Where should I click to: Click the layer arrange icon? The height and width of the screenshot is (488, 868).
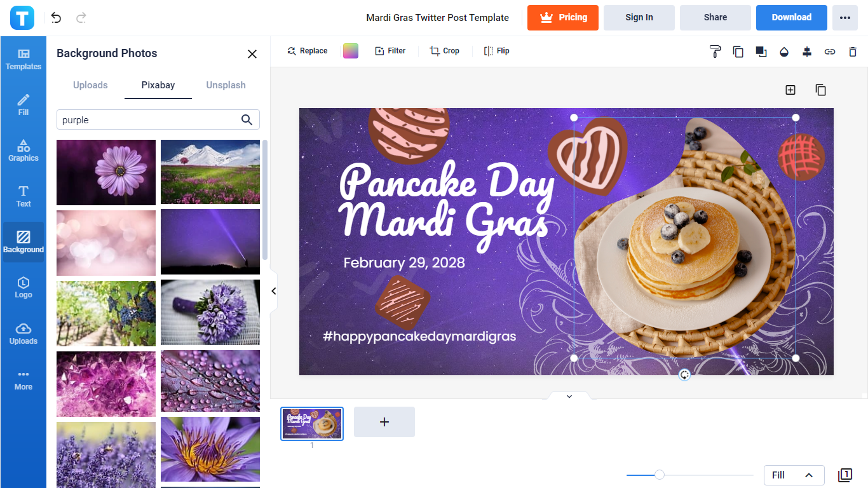point(761,51)
